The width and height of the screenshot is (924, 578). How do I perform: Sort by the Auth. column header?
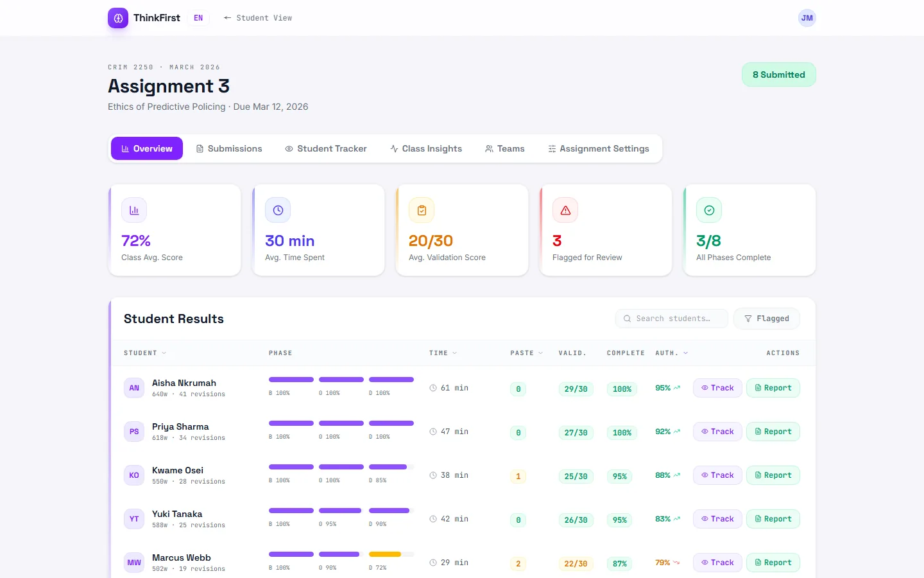[672, 353]
